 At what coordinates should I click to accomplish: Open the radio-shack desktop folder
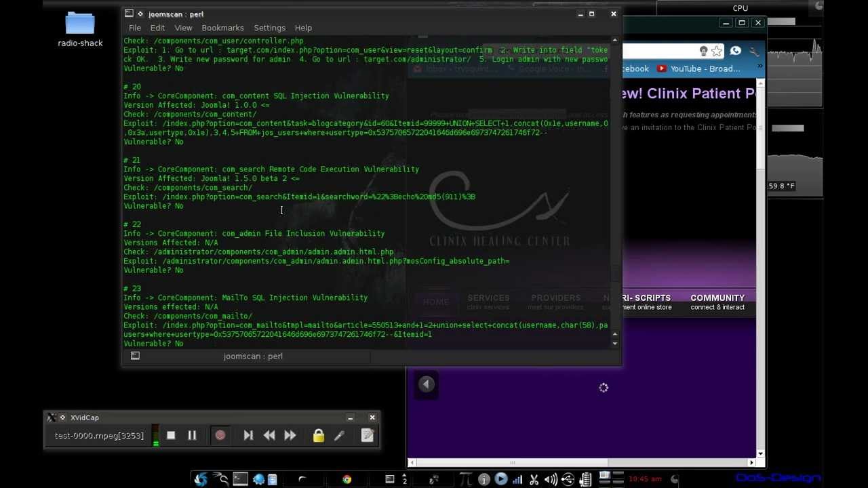[x=80, y=30]
